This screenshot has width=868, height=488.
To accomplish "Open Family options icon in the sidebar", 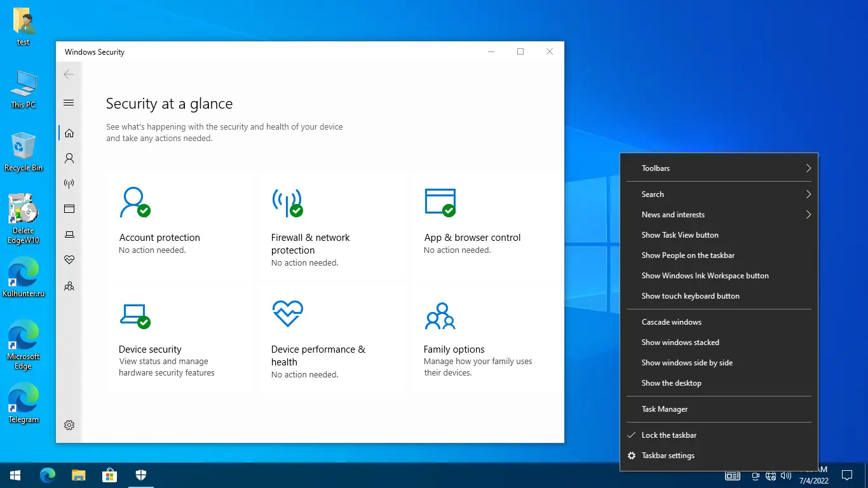I will click(69, 286).
